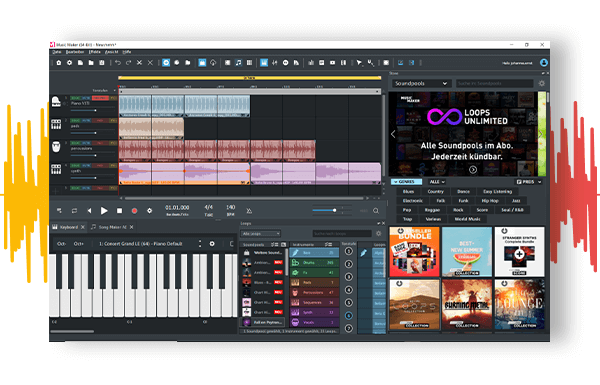Viewport: 600px width, 385px height.
Task: Toggle the metronome icon next to BPM
Action: click(249, 211)
